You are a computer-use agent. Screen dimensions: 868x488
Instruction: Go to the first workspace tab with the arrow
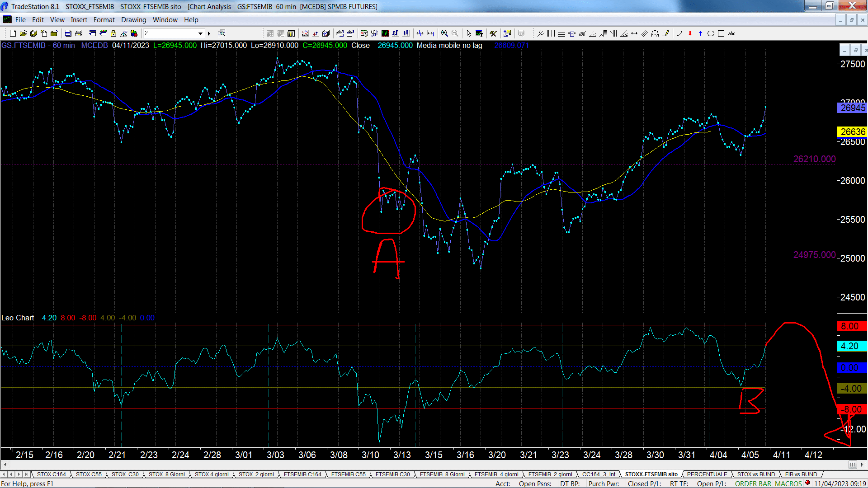coord(4,474)
